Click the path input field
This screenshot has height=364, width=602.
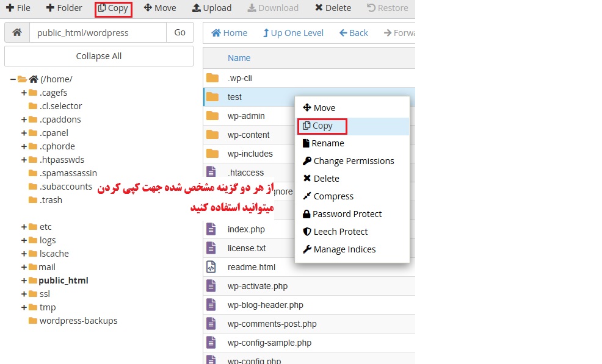(98, 32)
